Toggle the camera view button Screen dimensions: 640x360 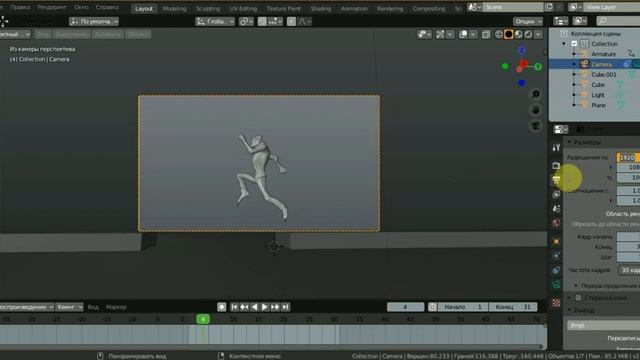[536, 126]
